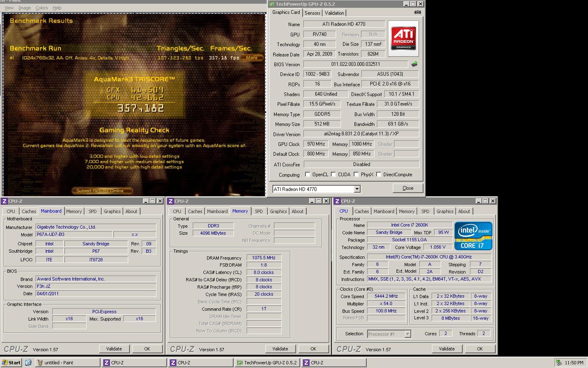Open the Processor #1 selection dropdown

click(x=407, y=334)
